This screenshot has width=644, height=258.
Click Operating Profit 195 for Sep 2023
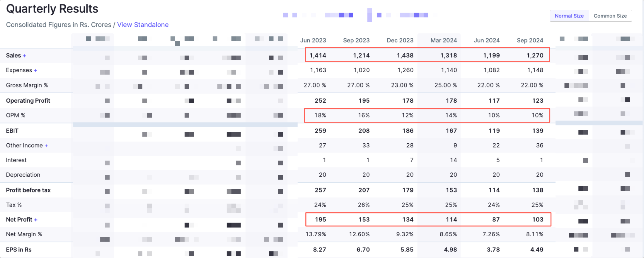pyautogui.click(x=364, y=101)
